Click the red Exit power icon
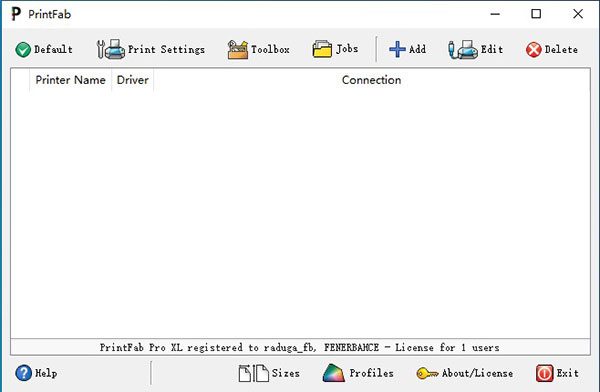The height and width of the screenshot is (392, 600). click(544, 373)
